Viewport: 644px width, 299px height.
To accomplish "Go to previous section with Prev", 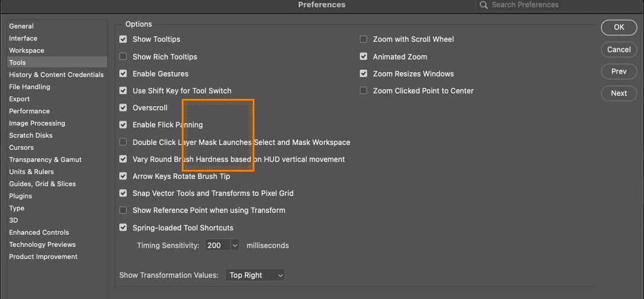I will point(619,72).
